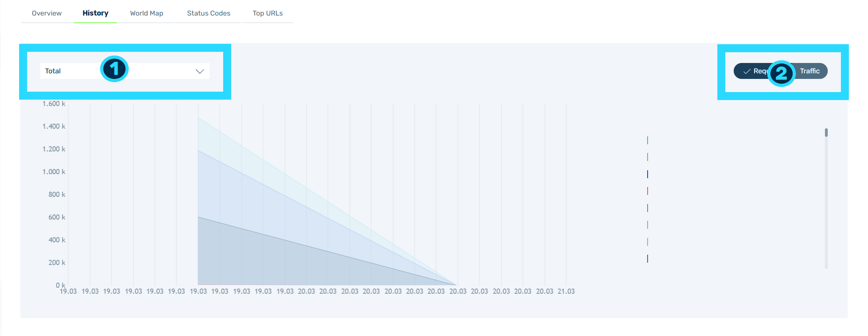Screen dimensions: 868x336
Task: Click the checkmark icon beside Requests
Action: coord(747,71)
